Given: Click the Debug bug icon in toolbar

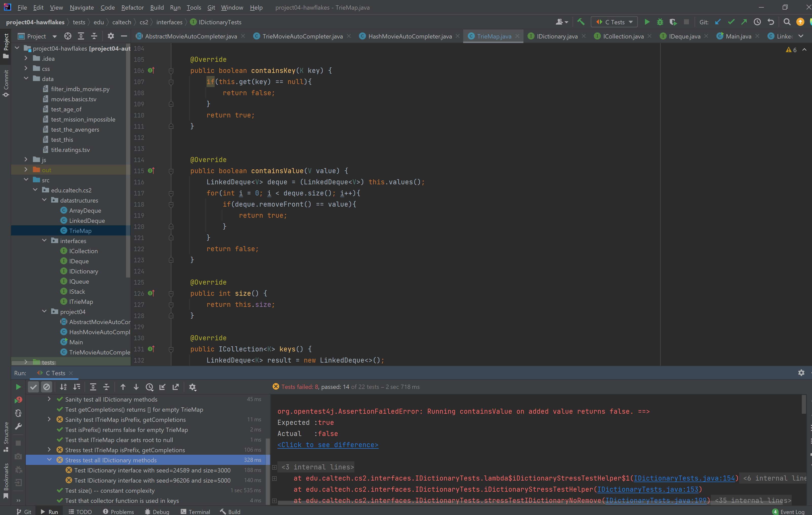Looking at the screenshot, I should 660,22.
